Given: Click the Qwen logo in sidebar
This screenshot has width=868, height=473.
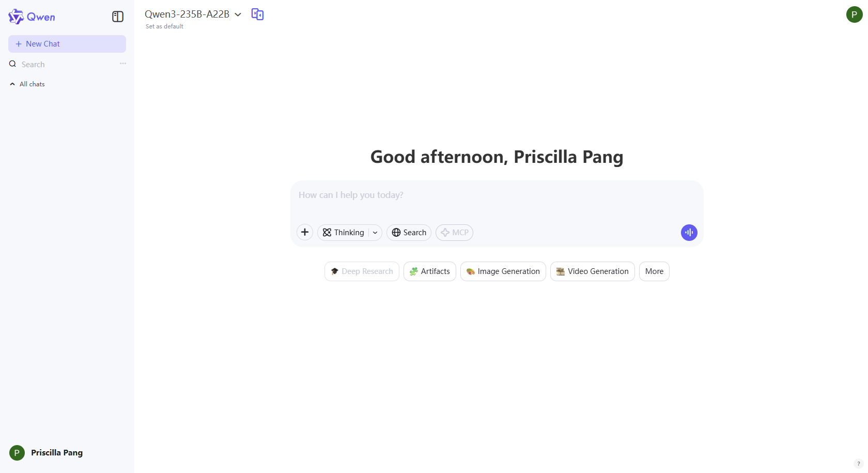Looking at the screenshot, I should click(32, 17).
